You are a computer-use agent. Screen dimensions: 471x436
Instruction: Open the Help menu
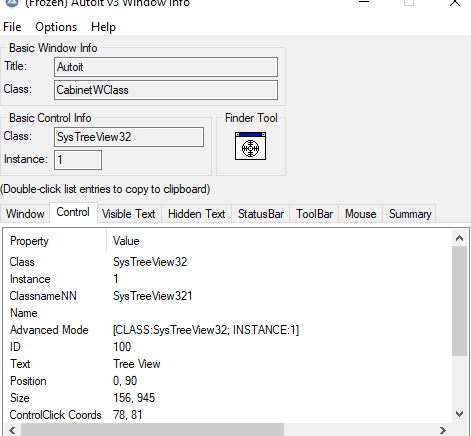(x=103, y=27)
